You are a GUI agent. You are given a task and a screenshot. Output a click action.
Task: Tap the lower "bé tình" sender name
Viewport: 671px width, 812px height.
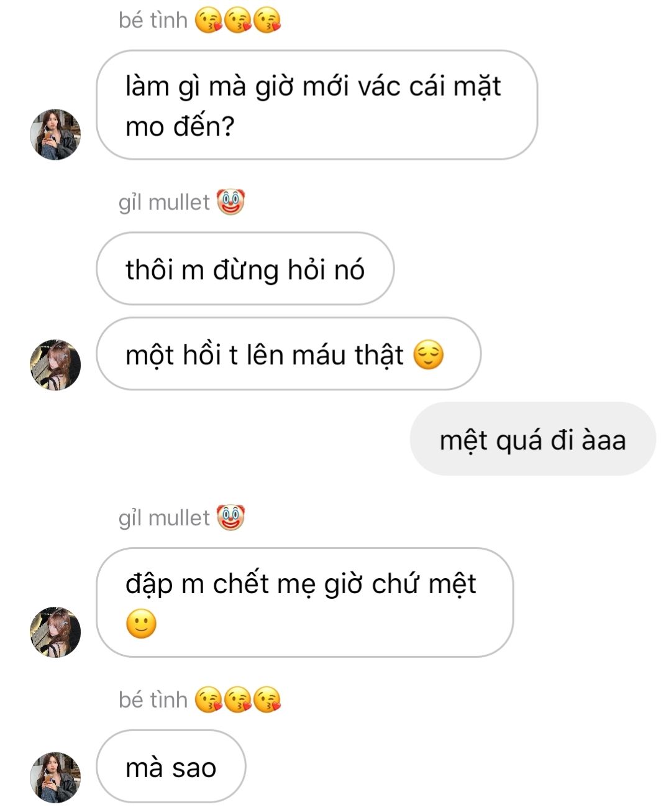coord(153,699)
